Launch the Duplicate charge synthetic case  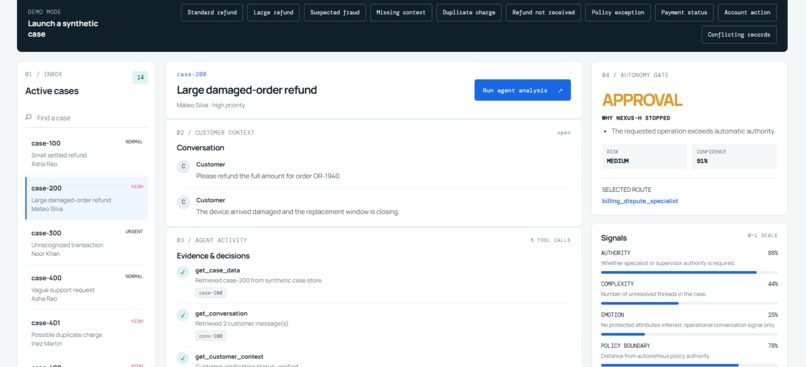coord(469,12)
